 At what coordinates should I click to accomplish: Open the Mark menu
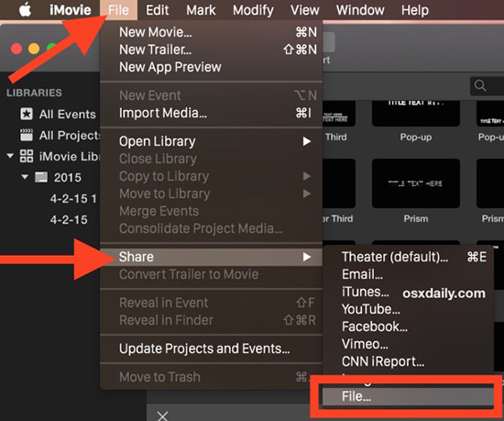point(201,10)
